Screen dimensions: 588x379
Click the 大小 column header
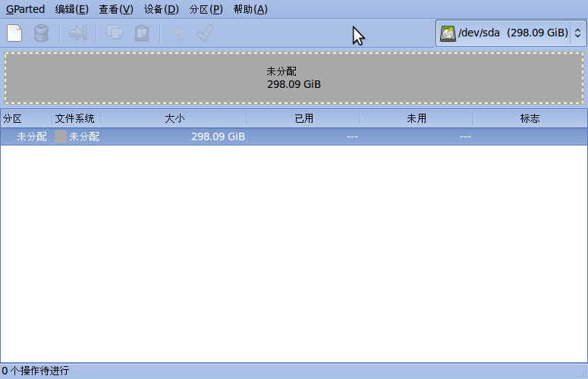point(175,119)
